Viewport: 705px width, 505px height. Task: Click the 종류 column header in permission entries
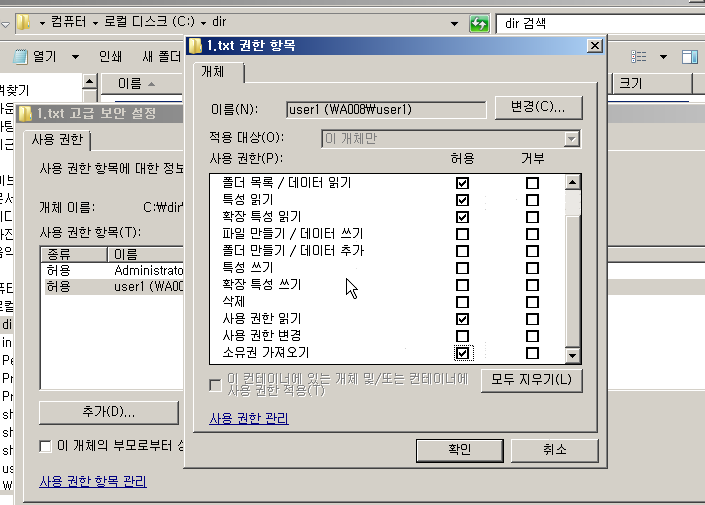[x=74, y=255]
